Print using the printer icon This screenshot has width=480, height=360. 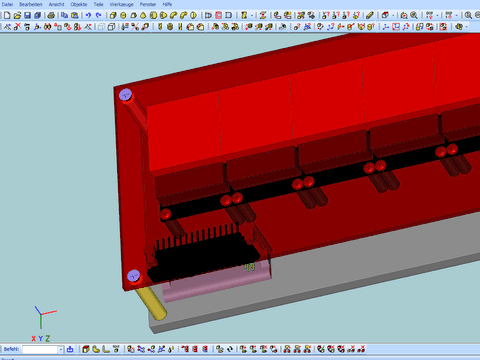pos(51,15)
